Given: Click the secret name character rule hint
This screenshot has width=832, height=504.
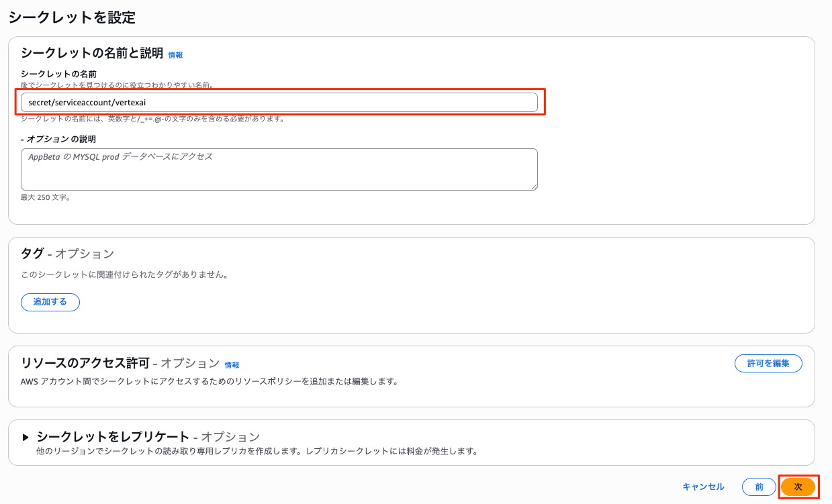Looking at the screenshot, I should click(x=152, y=119).
